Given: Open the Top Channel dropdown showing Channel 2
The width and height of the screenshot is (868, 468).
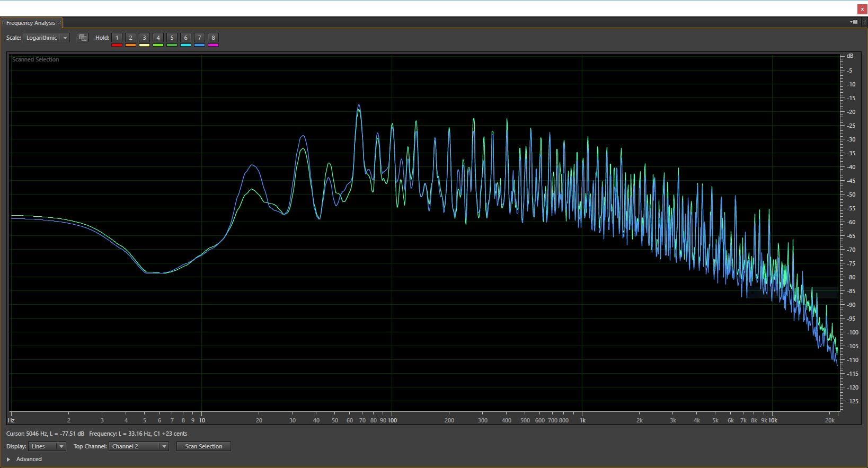Looking at the screenshot, I should 139,446.
